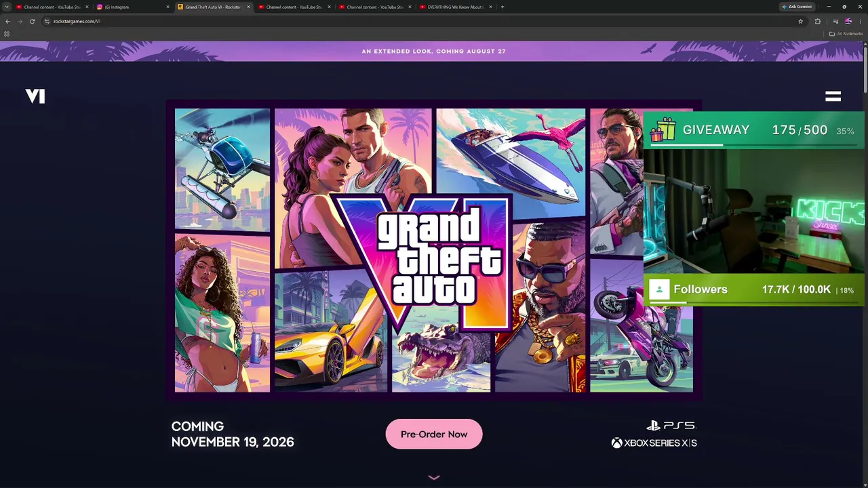868x488 pixels.
Task: Select the Grand Theft Auto VI tab
Action: coord(213,7)
